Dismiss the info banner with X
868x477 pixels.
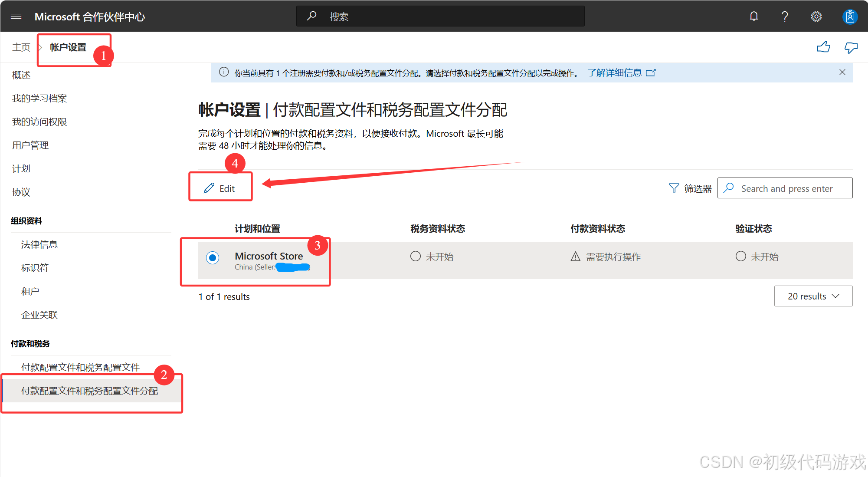click(842, 72)
